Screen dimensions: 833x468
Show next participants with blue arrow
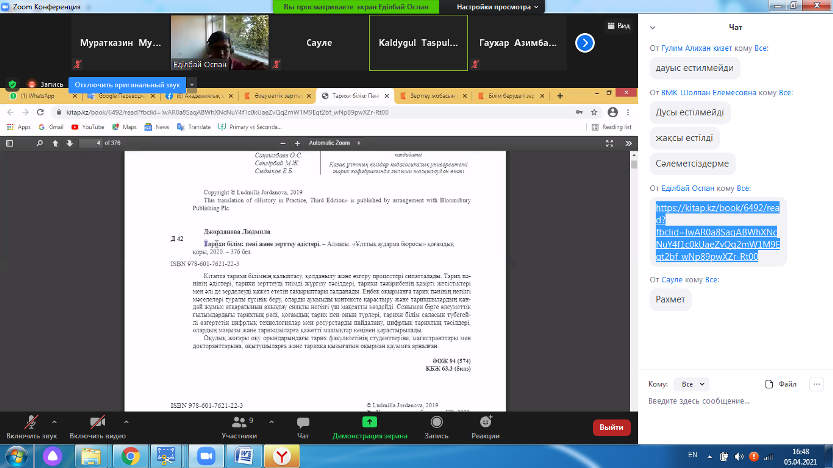click(586, 43)
